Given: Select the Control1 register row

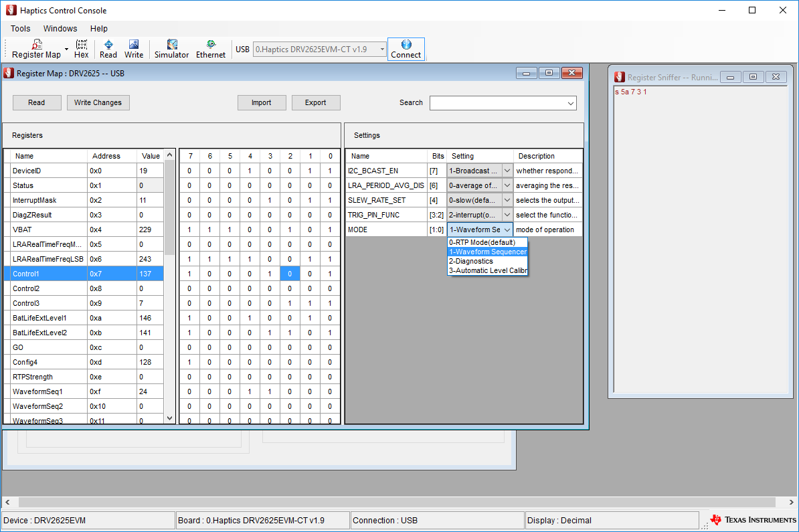Looking at the screenshot, I should pyautogui.click(x=84, y=274).
